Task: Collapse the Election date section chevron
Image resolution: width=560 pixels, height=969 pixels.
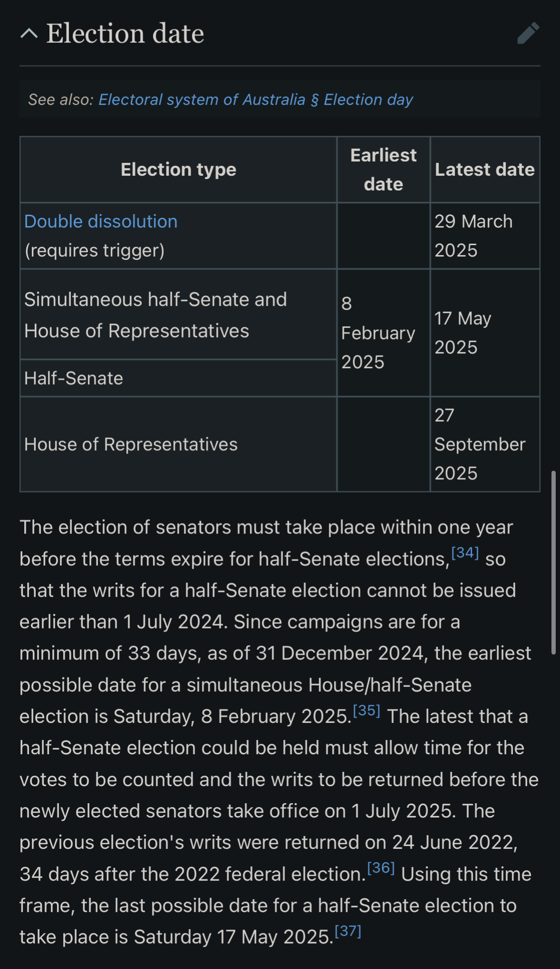Action: 29,33
